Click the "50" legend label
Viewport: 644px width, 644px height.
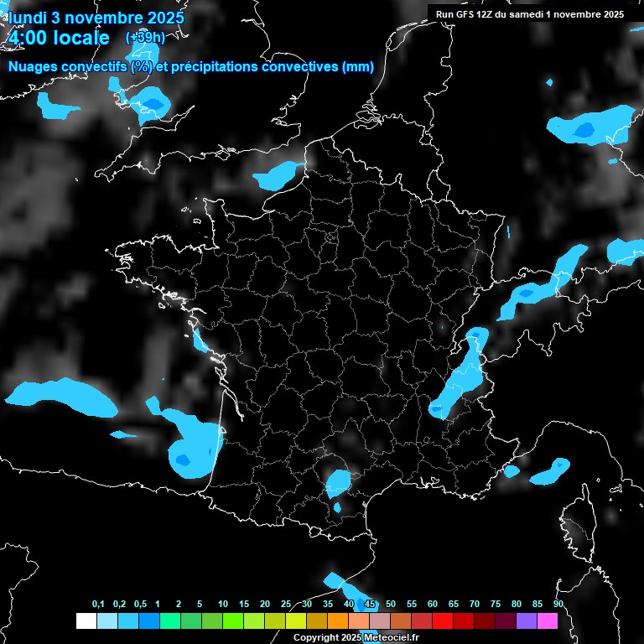[391, 604]
